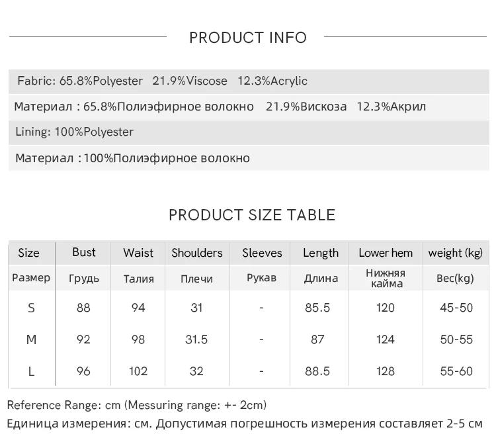Select the size M row label
This screenshot has height=448, width=496.
tap(31, 339)
